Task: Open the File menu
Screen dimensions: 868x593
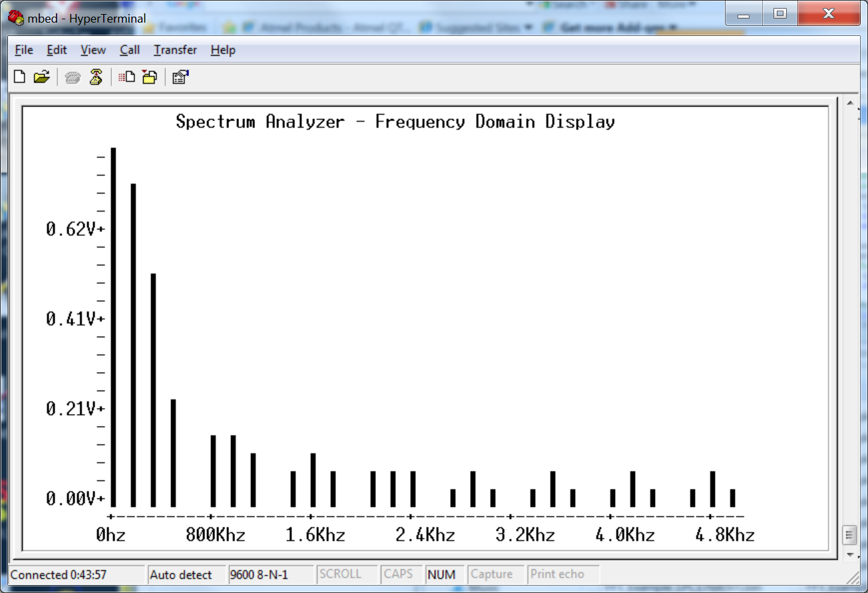Action: point(23,50)
